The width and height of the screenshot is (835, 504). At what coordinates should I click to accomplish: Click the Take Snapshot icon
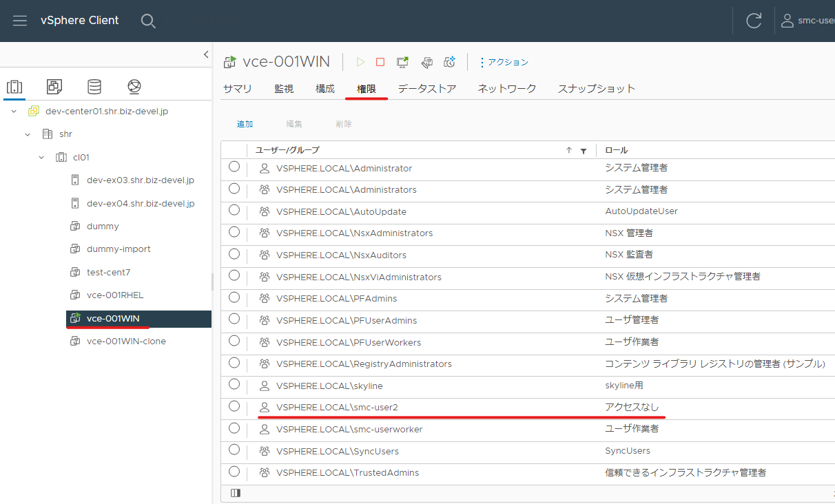450,62
